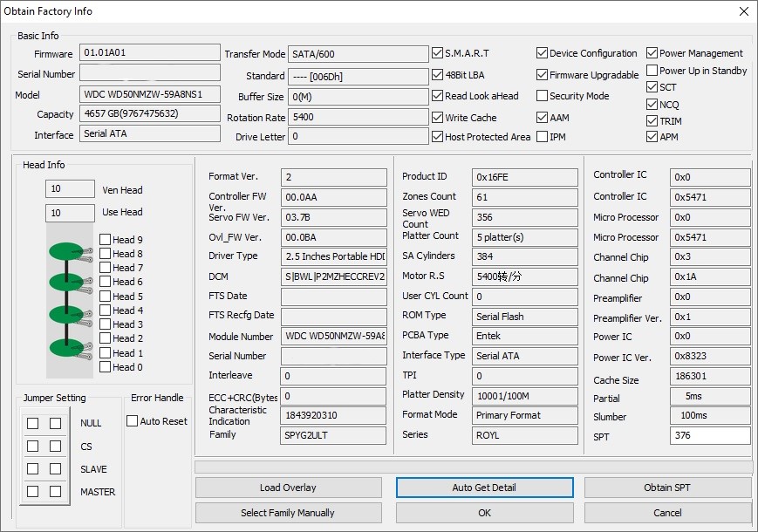Close the Obtain Factory Info window
758x532 pixels.
(x=744, y=11)
